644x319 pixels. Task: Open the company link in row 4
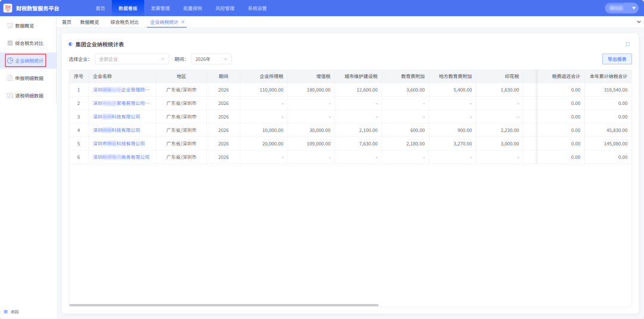[x=117, y=130]
